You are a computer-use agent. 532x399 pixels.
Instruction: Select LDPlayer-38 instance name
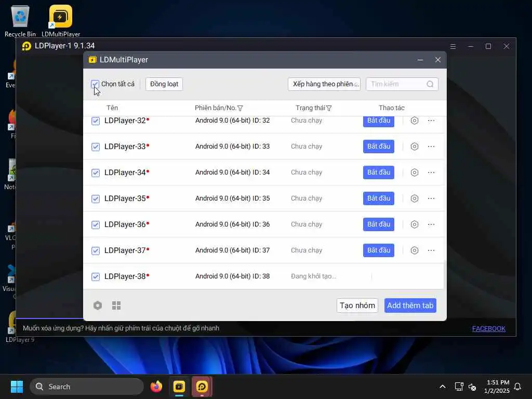click(125, 276)
